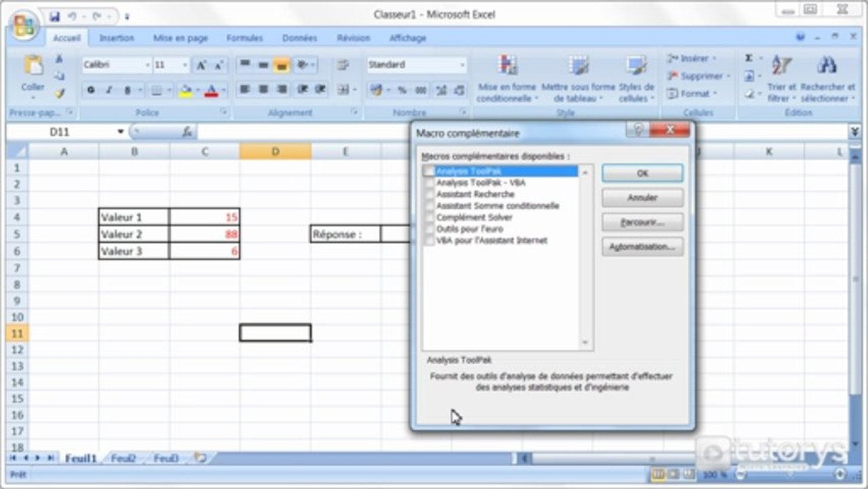Check the Analysis ToolPak add-in

[x=428, y=172]
